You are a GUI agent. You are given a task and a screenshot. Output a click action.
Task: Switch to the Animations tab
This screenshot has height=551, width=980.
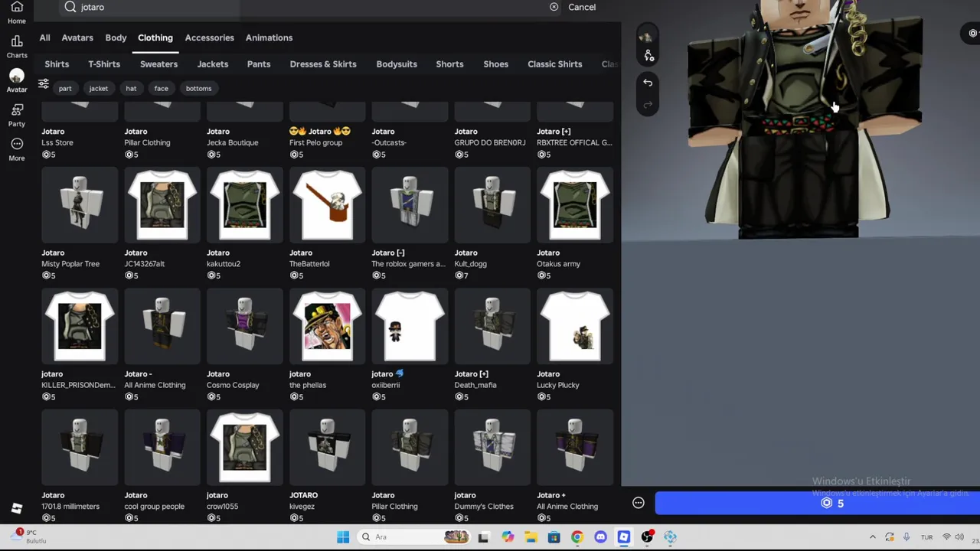(x=269, y=37)
